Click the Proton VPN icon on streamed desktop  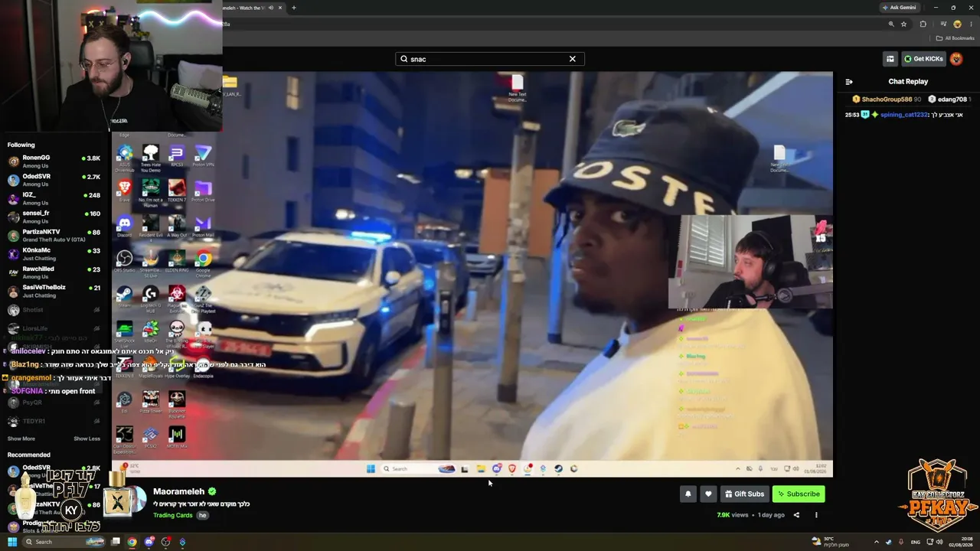click(203, 155)
